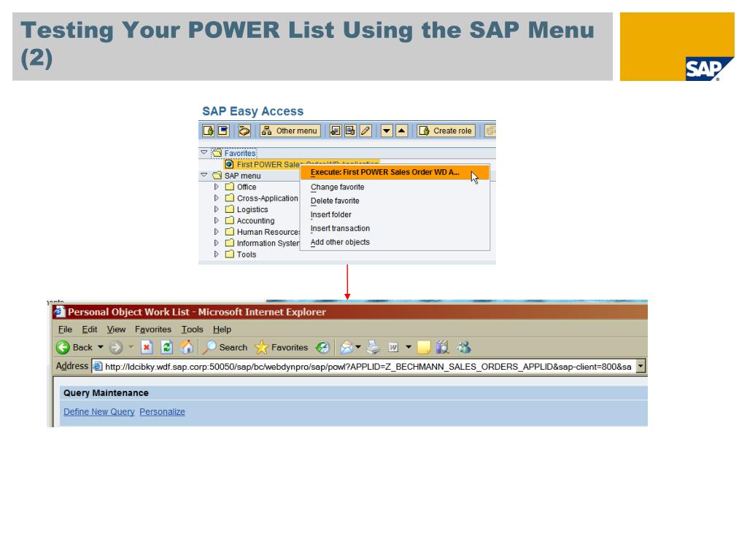Image resolution: width=747 pixels, height=560 pixels.
Task: Select the Logistics folder label
Action: coord(252,209)
